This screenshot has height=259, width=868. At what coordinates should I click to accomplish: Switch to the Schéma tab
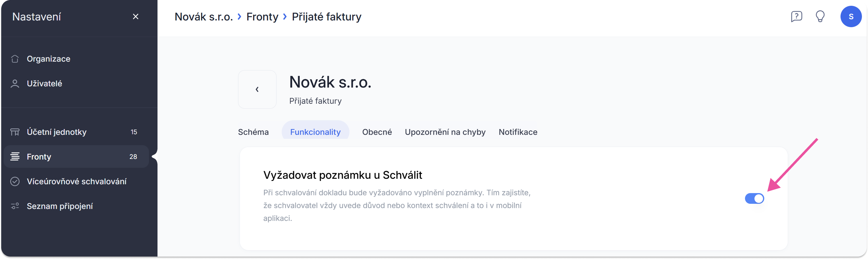pyautogui.click(x=253, y=132)
